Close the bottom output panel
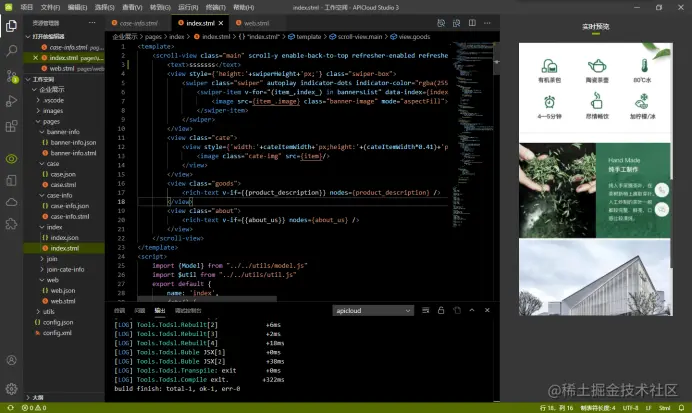 point(487,310)
